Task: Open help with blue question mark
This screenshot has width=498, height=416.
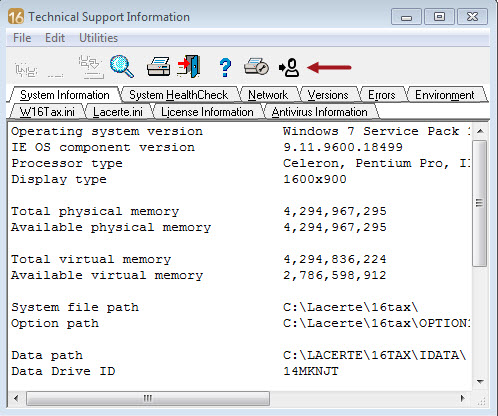Action: tap(225, 68)
